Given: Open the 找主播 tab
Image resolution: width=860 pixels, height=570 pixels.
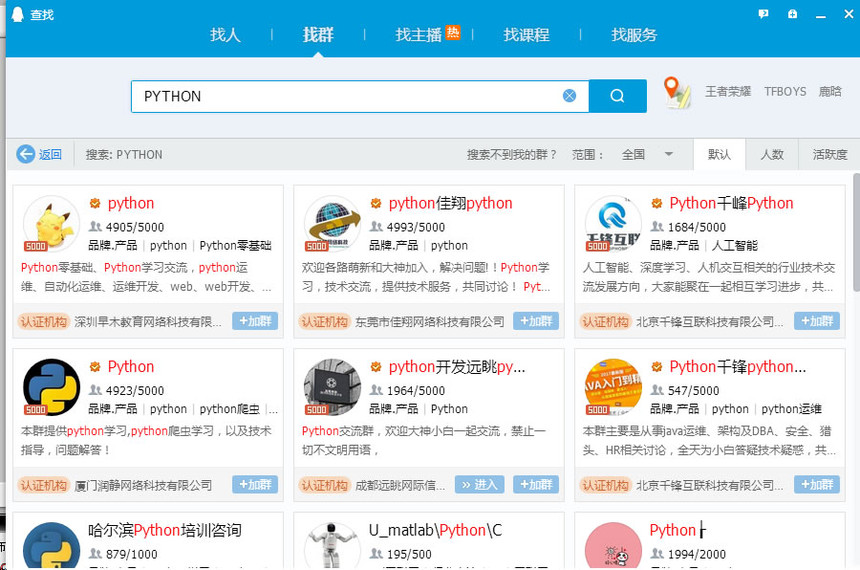Looking at the screenshot, I should [x=418, y=35].
